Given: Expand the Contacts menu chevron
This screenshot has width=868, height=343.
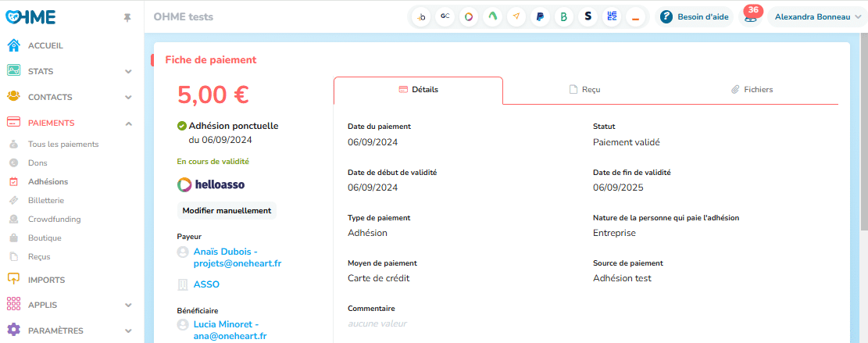Looking at the screenshot, I should (x=128, y=97).
